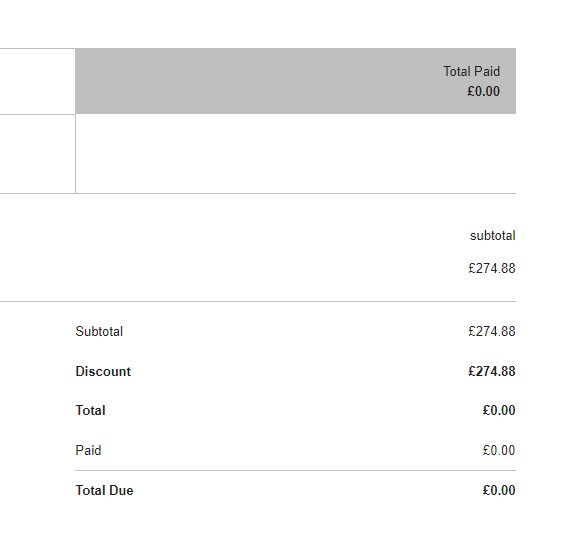Click the Paid row label
This screenshot has width=562, height=534.
tap(88, 450)
